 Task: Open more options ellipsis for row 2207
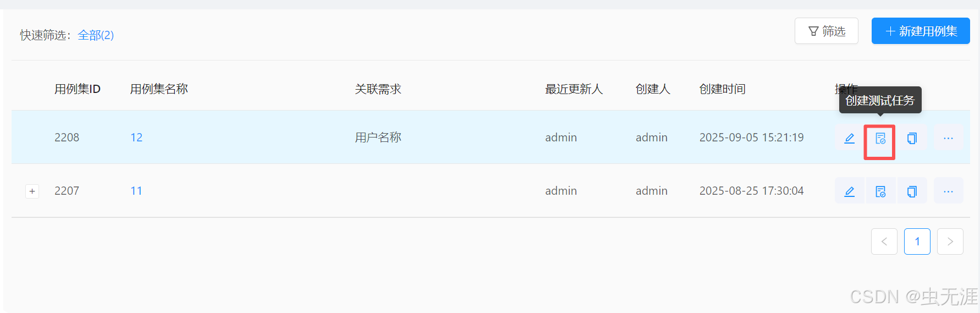coord(948,191)
